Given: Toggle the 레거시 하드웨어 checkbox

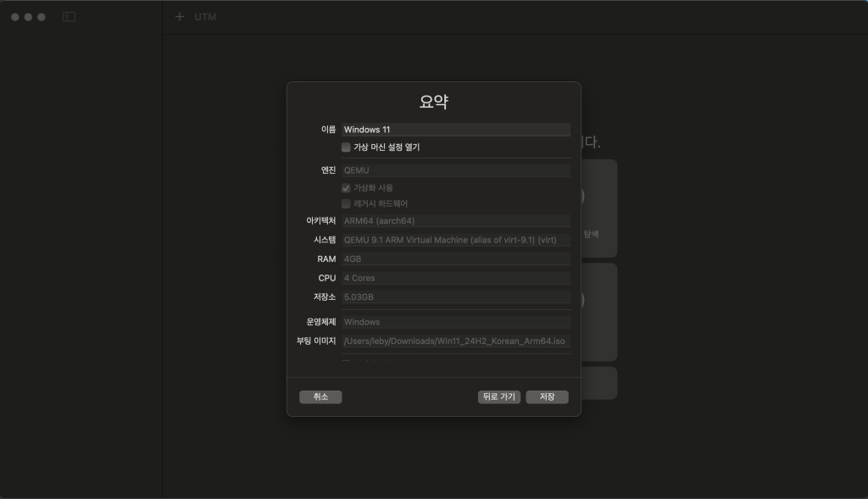Looking at the screenshot, I should tap(346, 203).
